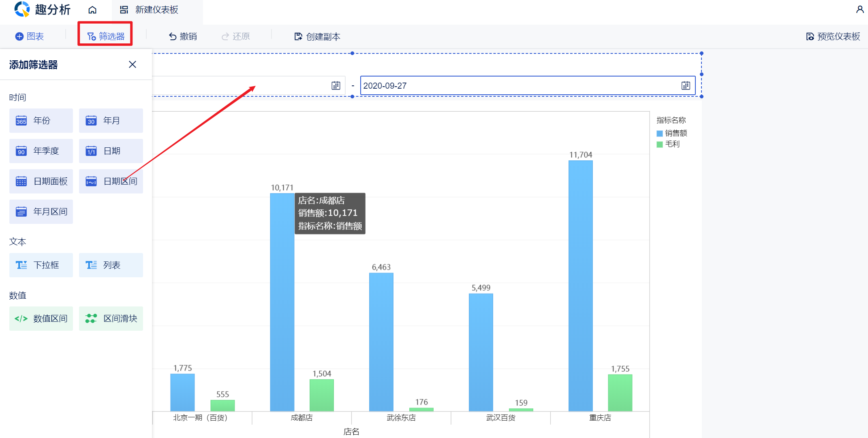Viewport: 868px width, 438px height.
Task: Add the 年月区间 month range filter
Action: point(41,212)
